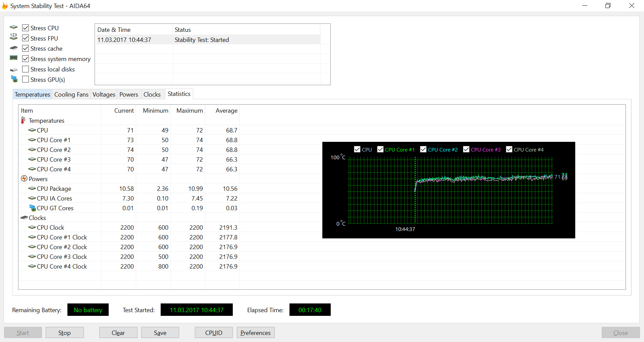Click the elapsed time 00:17:40 display
This screenshot has width=644, height=342.
[x=310, y=310]
